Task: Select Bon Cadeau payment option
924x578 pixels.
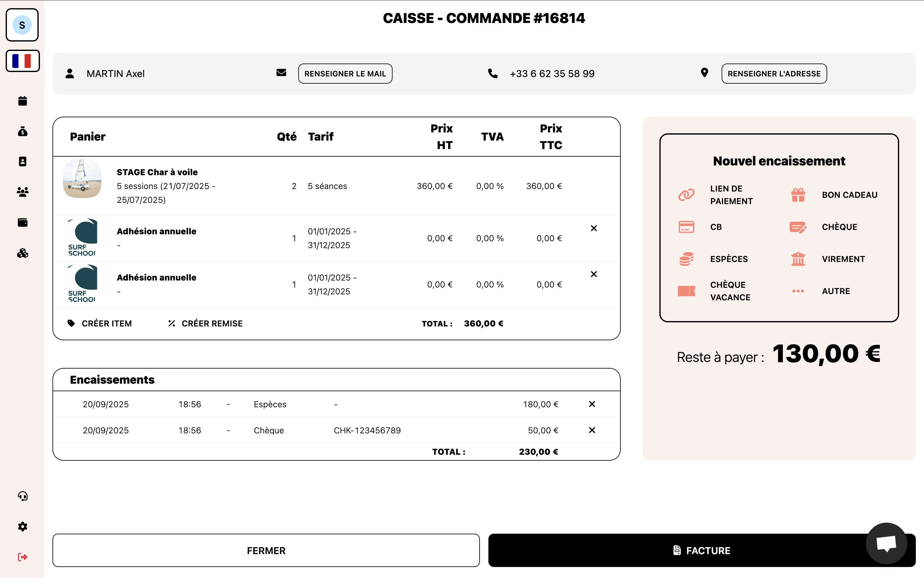Action: 849,195
